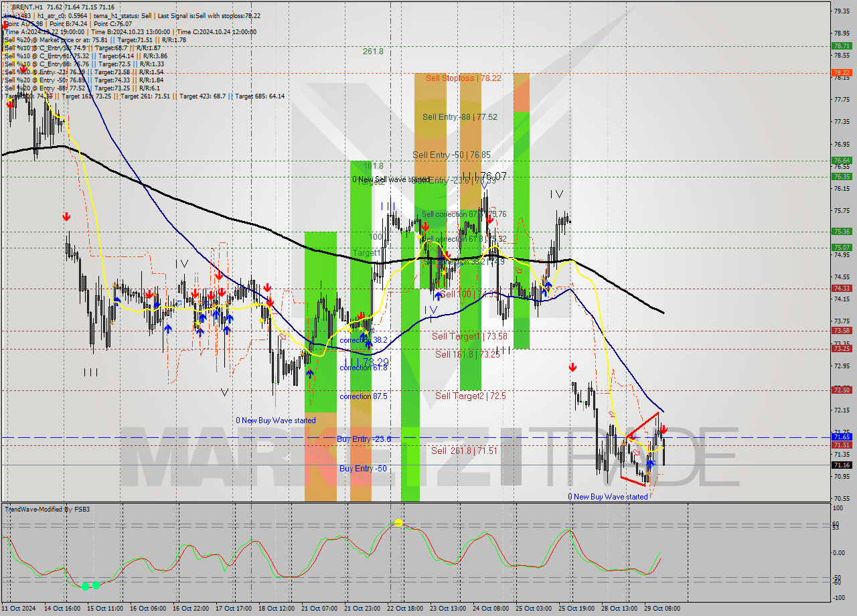857x616 pixels.
Task: Click the 'Sell Entry -50 | 76.85' label
Action: point(451,155)
